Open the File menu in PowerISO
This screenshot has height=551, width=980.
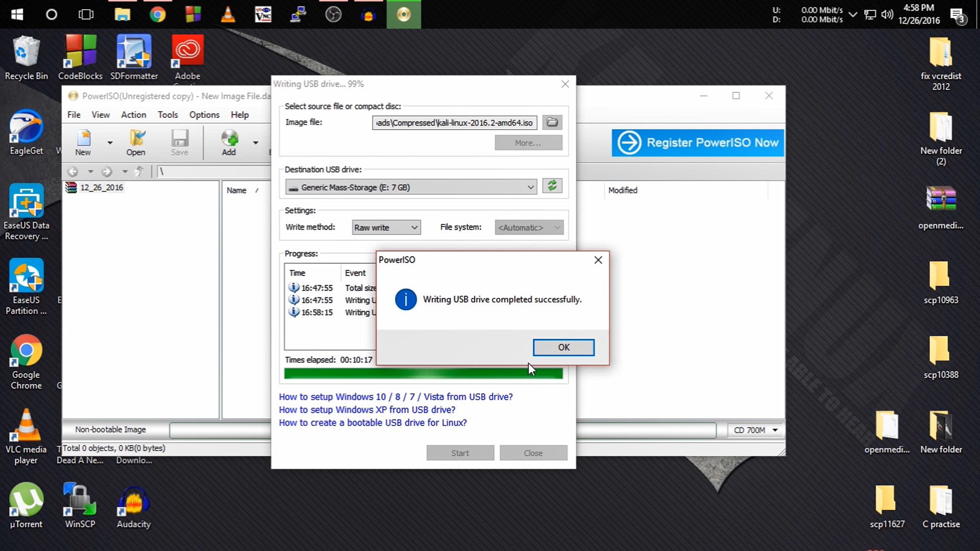pyautogui.click(x=74, y=115)
